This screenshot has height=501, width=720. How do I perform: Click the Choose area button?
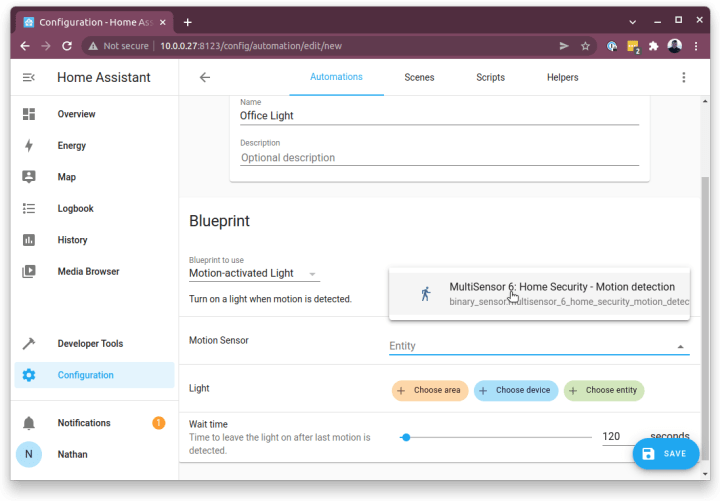pyautogui.click(x=430, y=390)
